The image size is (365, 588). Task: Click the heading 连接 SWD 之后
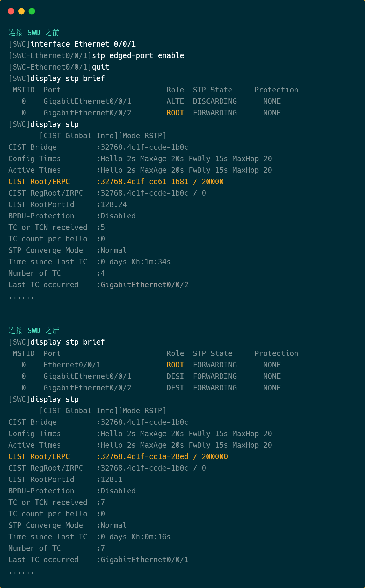coord(34,330)
